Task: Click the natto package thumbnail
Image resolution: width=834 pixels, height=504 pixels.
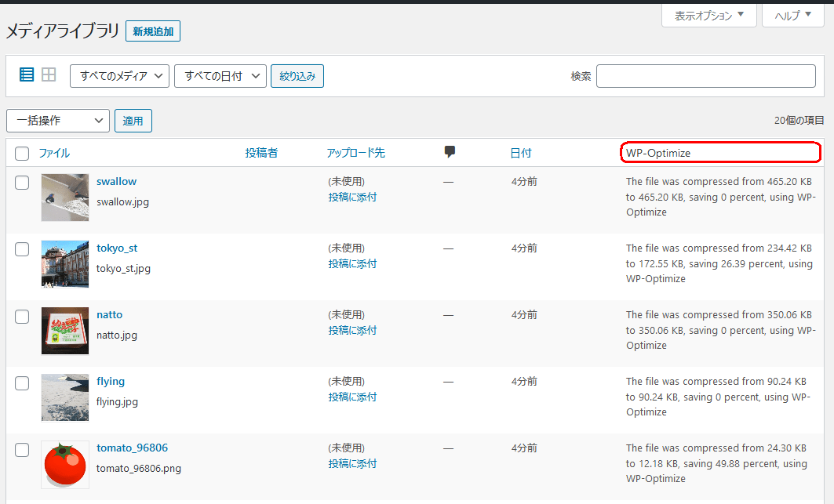Action: pos(65,331)
